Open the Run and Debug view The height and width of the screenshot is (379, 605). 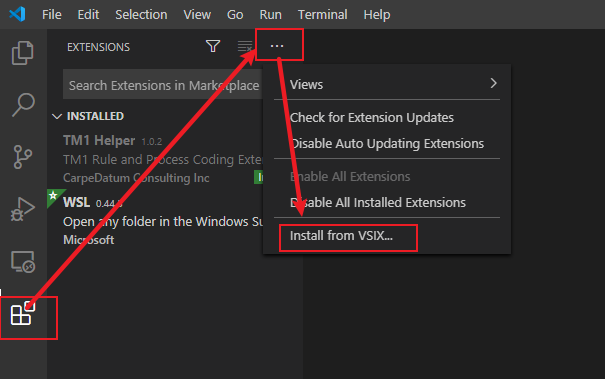(23, 209)
